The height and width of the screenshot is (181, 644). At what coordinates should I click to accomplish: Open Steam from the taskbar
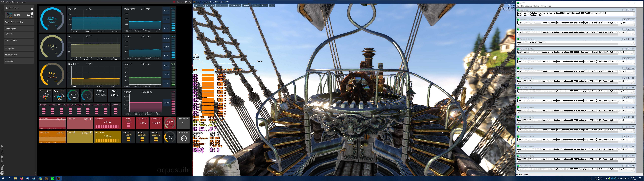34,178
